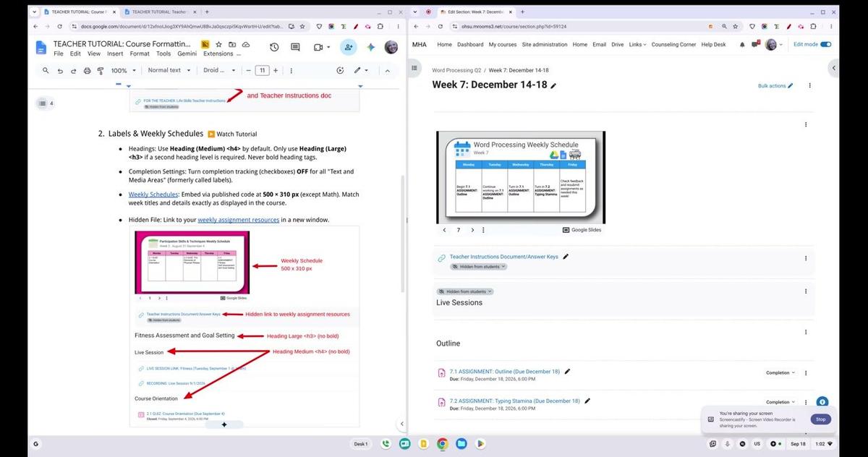Open the user profile menu in Moodle
868x457 pixels.
coord(775,44)
